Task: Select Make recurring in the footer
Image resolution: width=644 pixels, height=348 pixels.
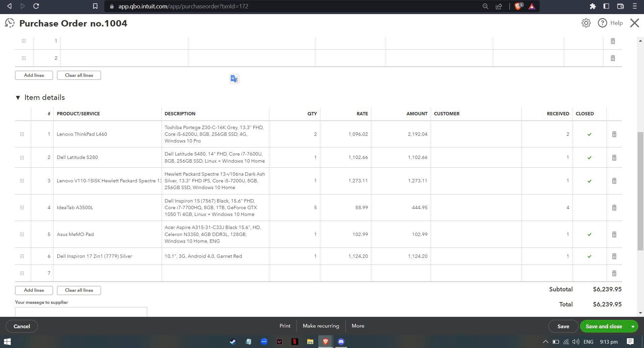Action: [x=321, y=326]
